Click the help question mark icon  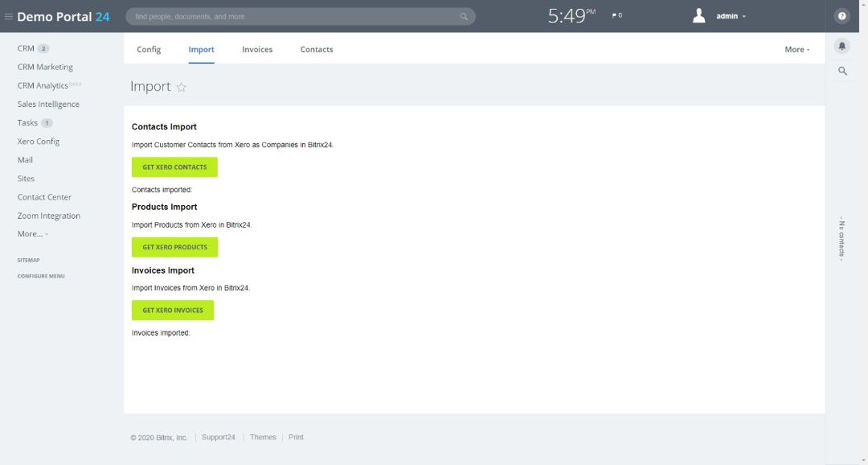click(x=842, y=16)
